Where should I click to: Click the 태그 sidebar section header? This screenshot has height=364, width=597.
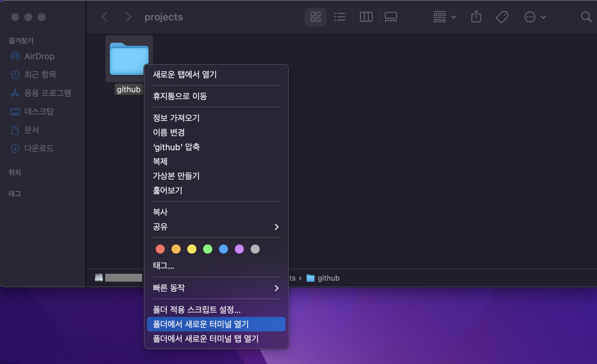[15, 193]
